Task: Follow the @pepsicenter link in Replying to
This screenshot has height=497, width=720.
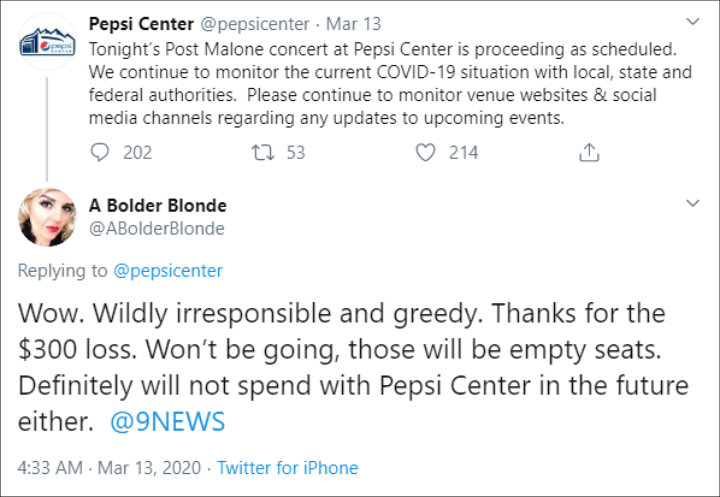Action: tap(168, 271)
